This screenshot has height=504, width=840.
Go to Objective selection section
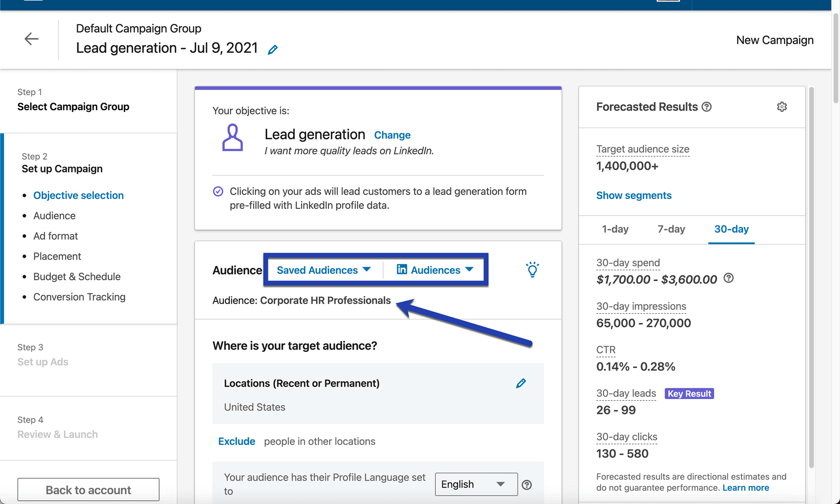78,195
